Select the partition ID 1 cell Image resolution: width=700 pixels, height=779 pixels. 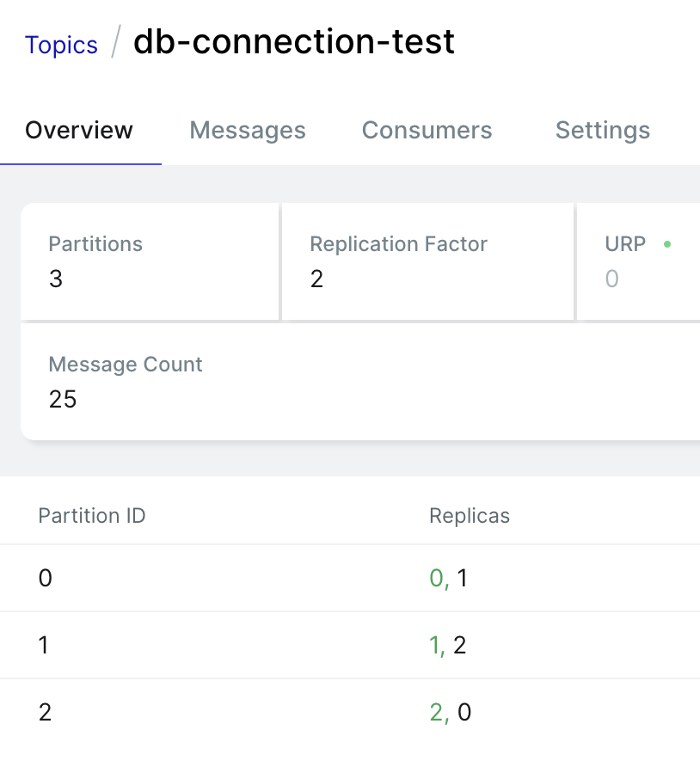45,645
